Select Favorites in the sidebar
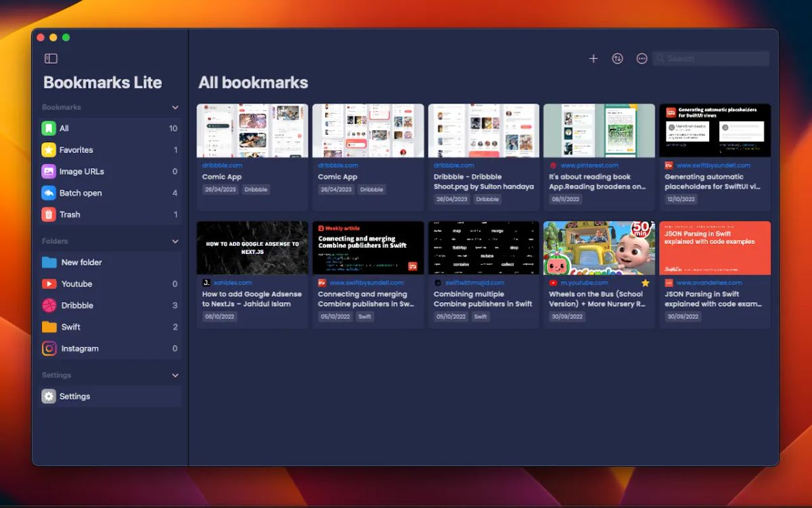Viewport: 812px width, 508px height. (74, 150)
